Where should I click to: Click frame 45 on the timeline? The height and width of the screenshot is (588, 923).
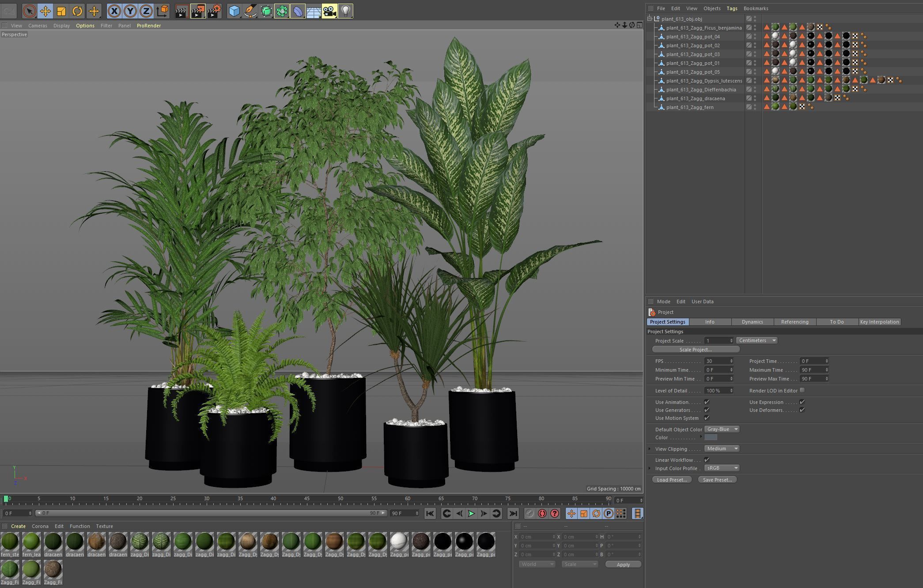307,499
